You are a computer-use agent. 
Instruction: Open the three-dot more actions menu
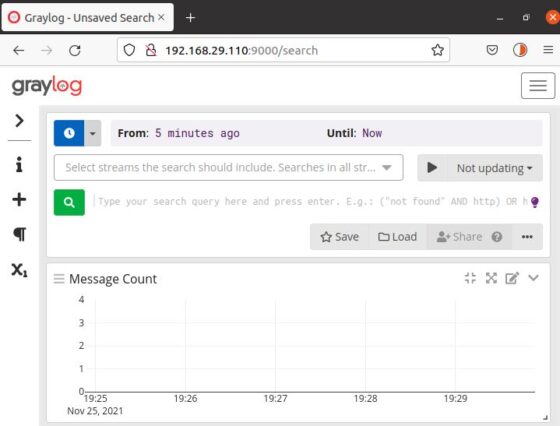(527, 237)
